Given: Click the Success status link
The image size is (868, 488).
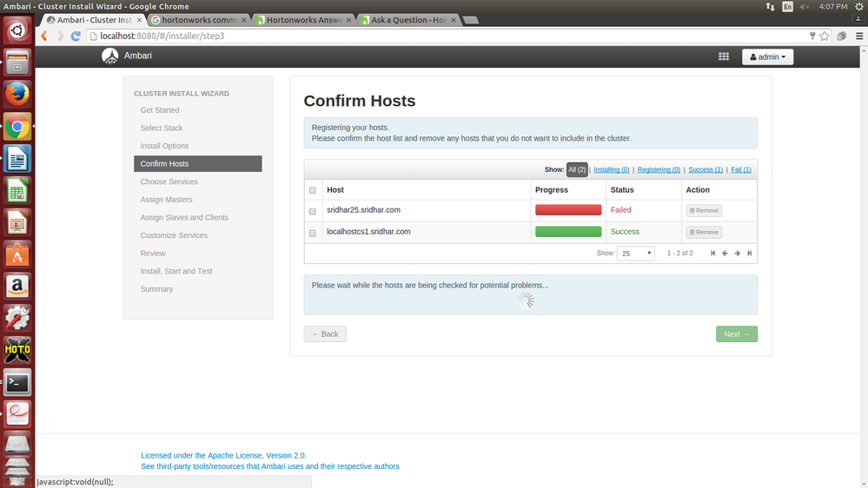Looking at the screenshot, I should 625,232.
